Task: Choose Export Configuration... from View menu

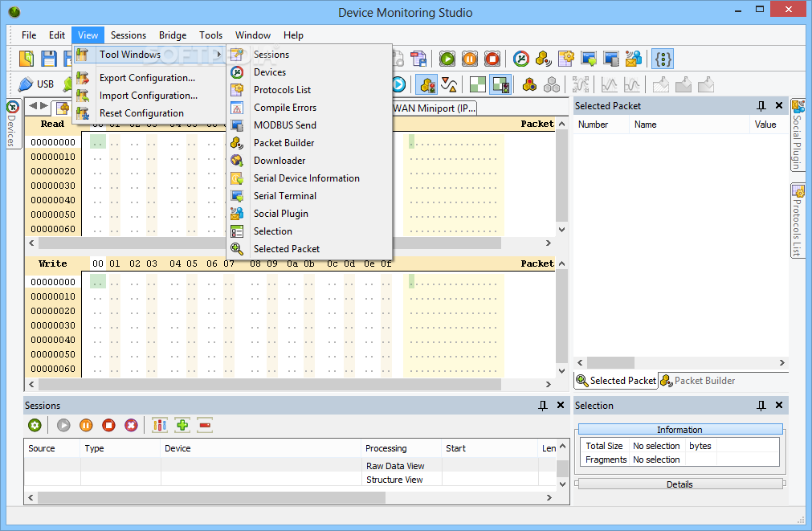Action: click(x=147, y=78)
